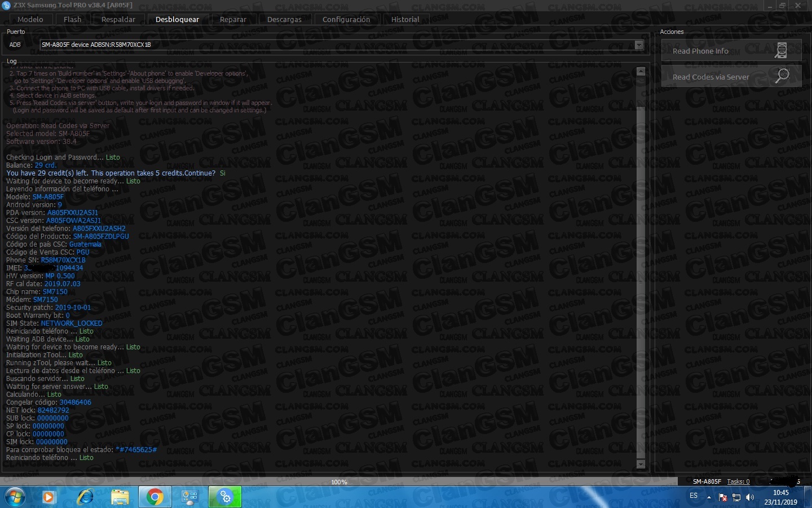This screenshot has height=508, width=812.
Task: Open the volume speaker tray icon
Action: coord(750,497)
